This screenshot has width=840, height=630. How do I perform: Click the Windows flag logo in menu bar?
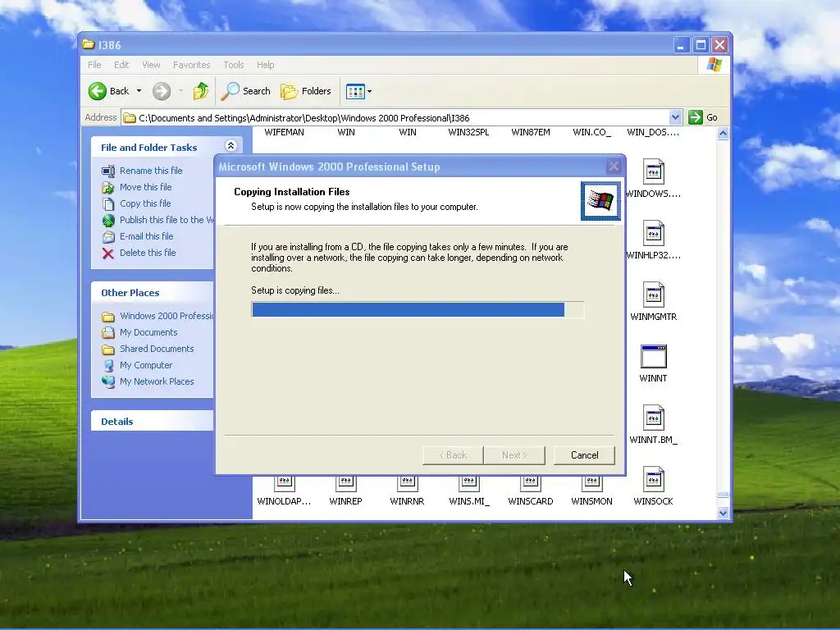(x=714, y=65)
